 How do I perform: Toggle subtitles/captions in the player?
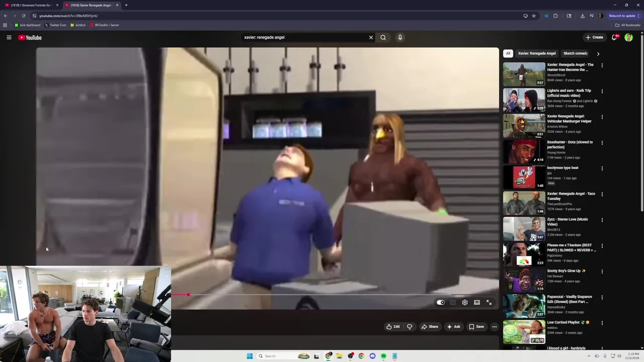tap(452, 303)
